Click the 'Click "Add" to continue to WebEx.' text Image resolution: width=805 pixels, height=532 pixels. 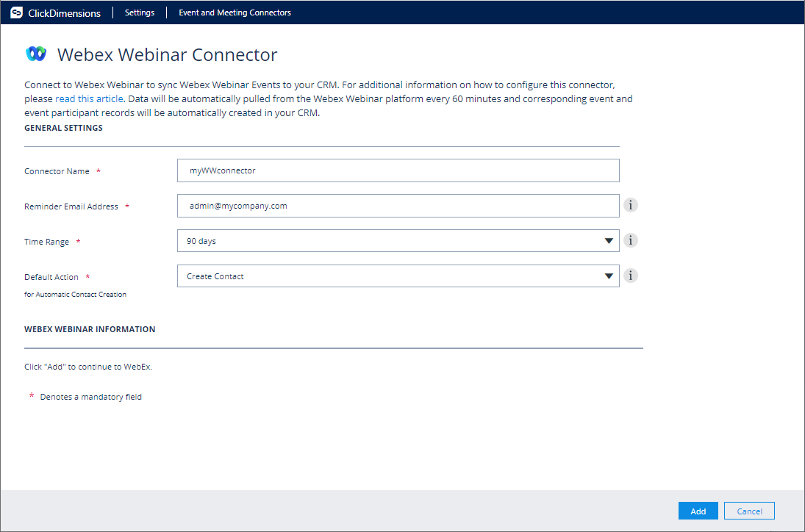[x=87, y=367]
